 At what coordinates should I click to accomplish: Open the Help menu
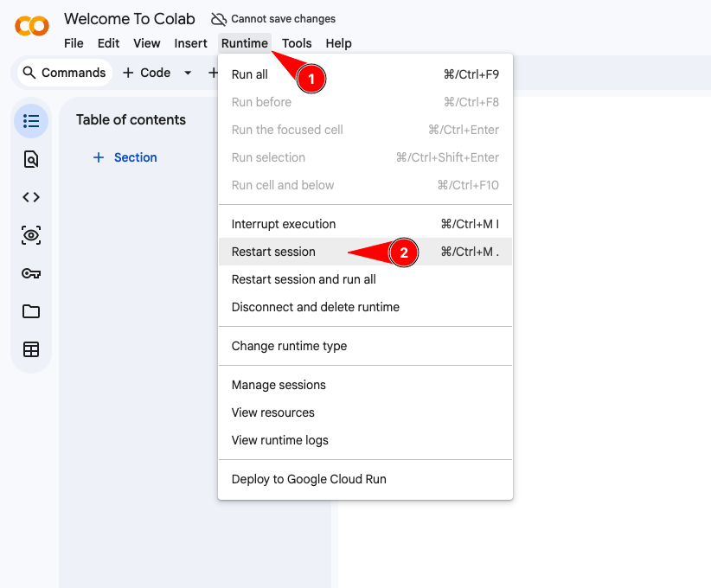point(338,43)
